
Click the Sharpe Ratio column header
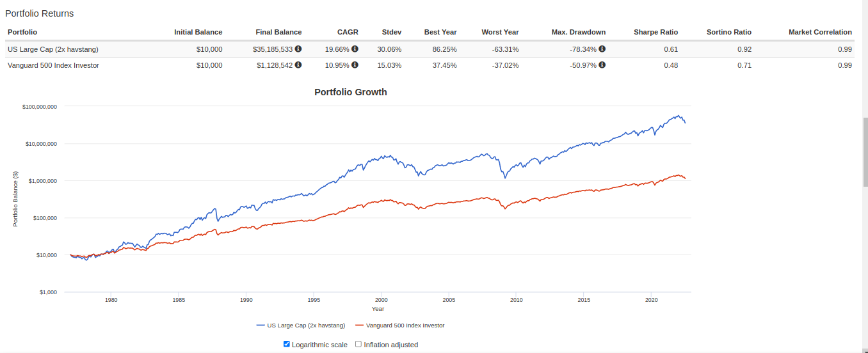point(655,32)
